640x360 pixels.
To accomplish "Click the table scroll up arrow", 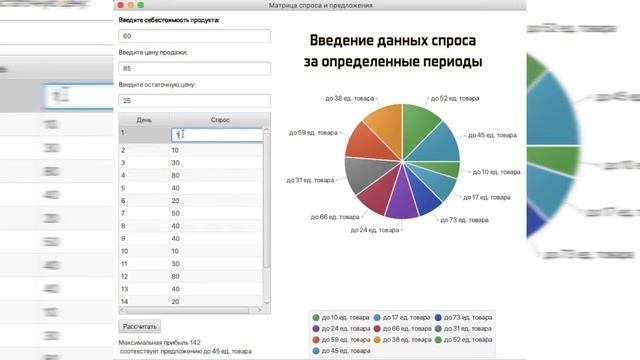I will coord(267,129).
